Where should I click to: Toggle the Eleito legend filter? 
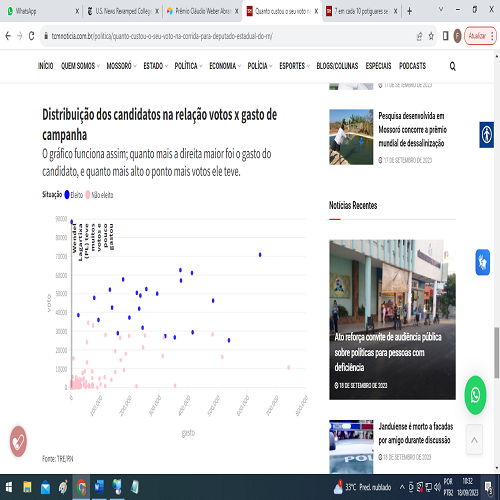74,195
